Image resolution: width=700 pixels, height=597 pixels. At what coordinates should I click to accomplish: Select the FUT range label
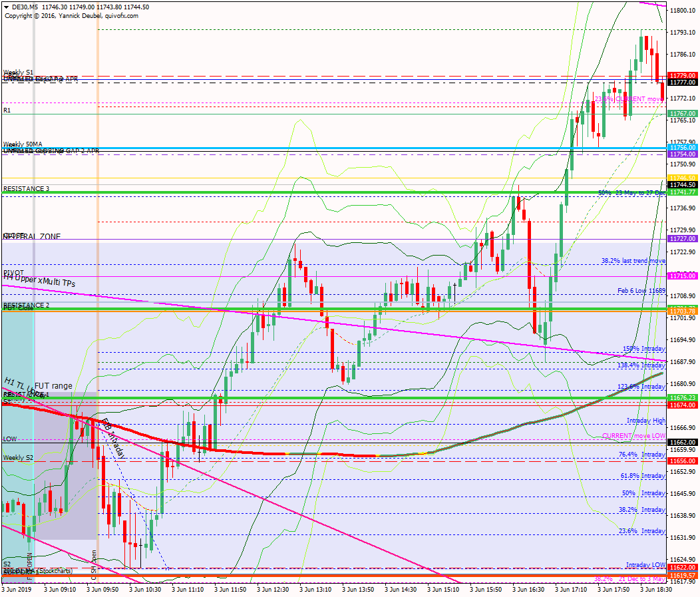pyautogui.click(x=53, y=385)
